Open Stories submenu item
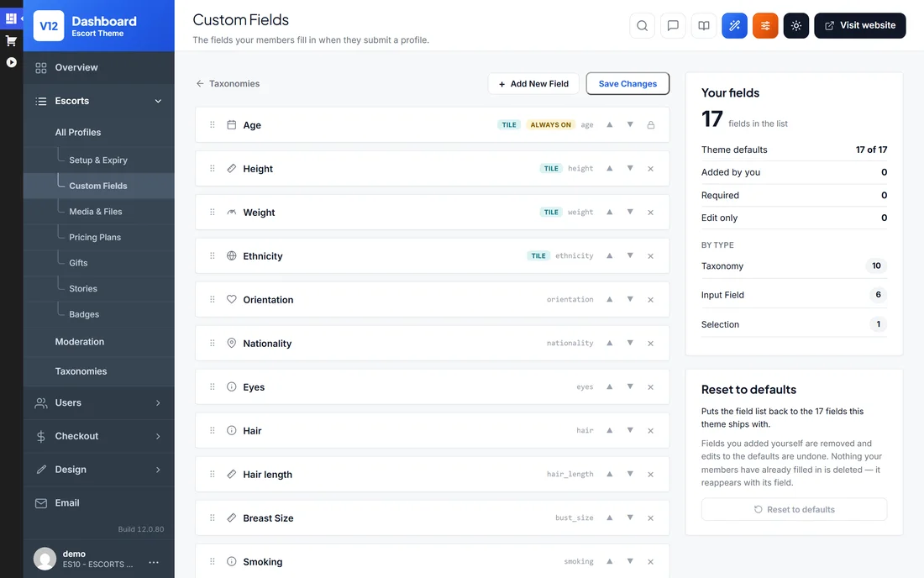 click(x=83, y=289)
